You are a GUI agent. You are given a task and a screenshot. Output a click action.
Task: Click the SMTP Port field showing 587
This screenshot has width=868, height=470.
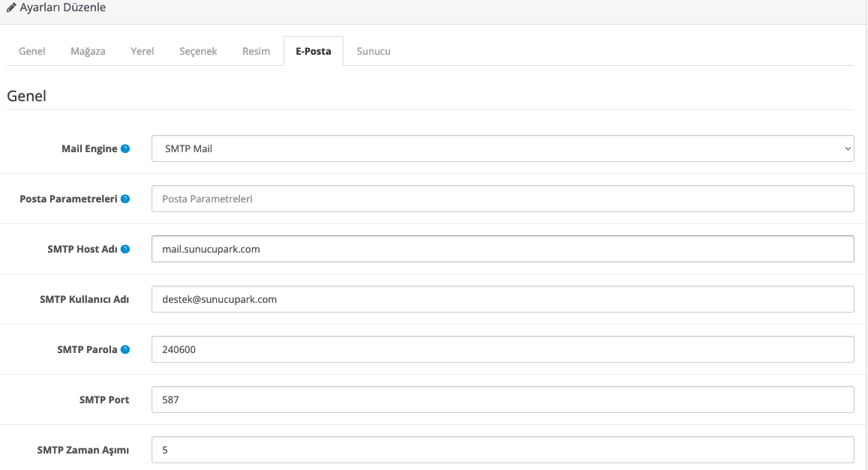(503, 400)
